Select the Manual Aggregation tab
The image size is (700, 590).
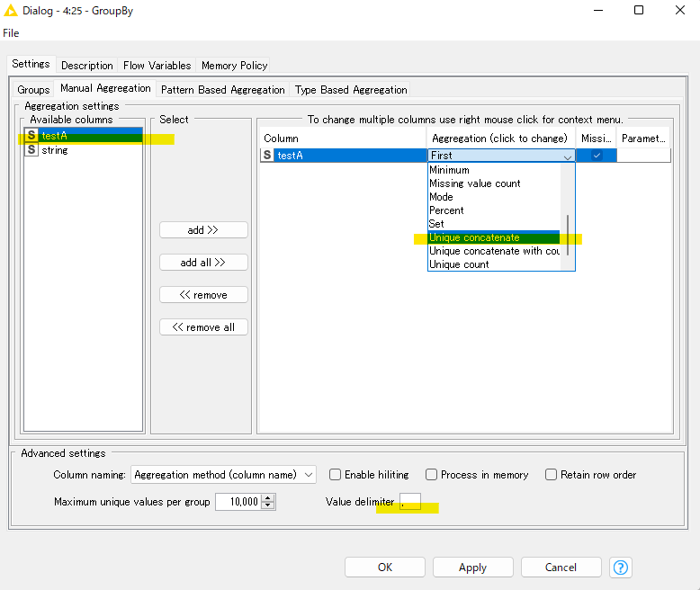pyautogui.click(x=105, y=88)
